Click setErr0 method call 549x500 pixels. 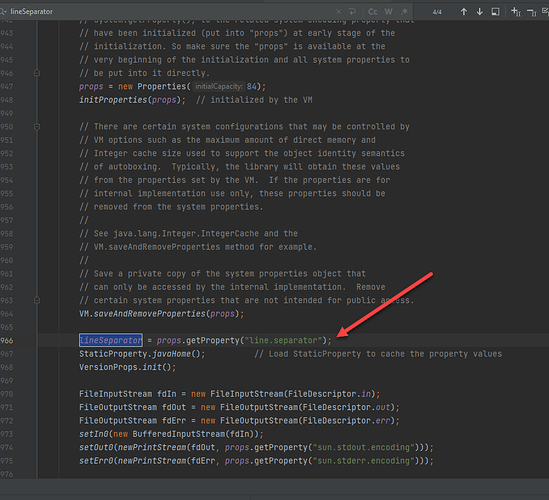96,461
